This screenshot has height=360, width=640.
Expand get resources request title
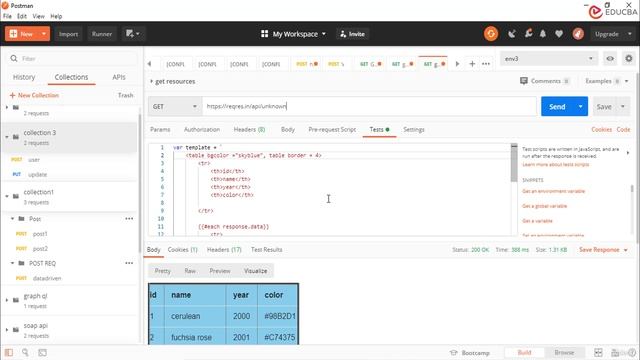pyautogui.click(x=151, y=81)
